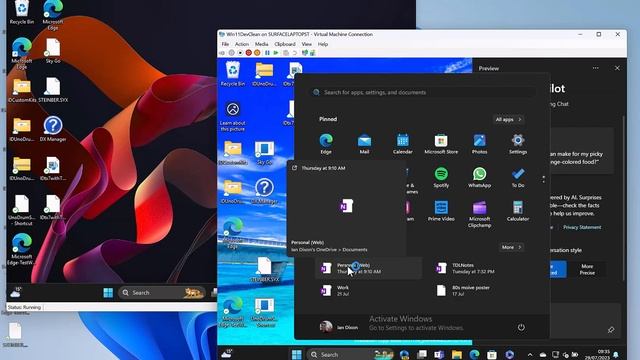Viewport: 640px width, 360px height.
Task: Pause the virtual machine from toolbar
Action: 267,53
